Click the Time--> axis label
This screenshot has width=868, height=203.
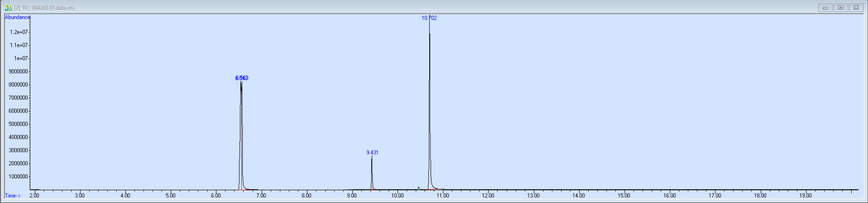point(13,196)
